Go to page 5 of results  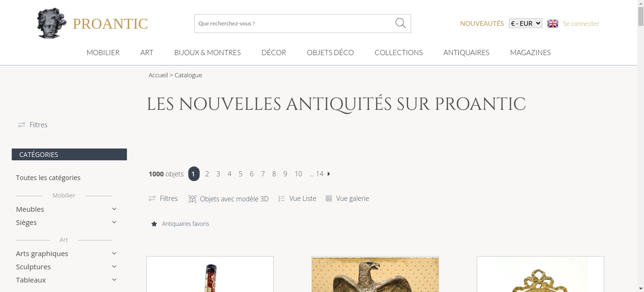coord(241,174)
